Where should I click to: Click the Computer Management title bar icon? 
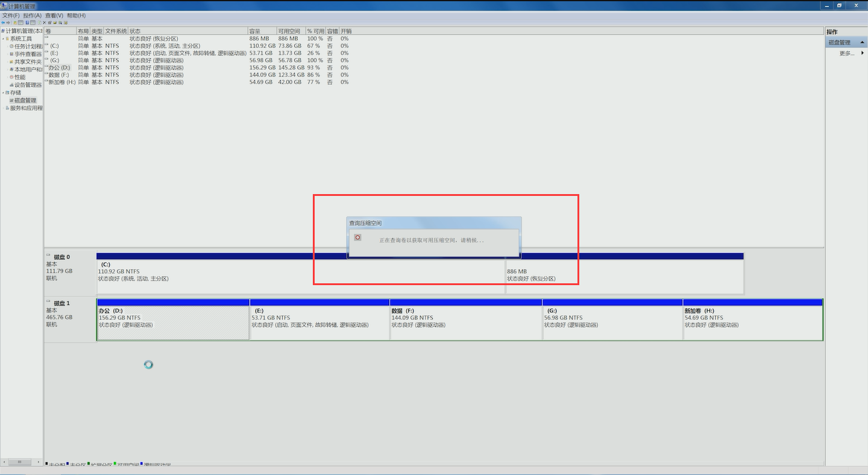point(4,6)
